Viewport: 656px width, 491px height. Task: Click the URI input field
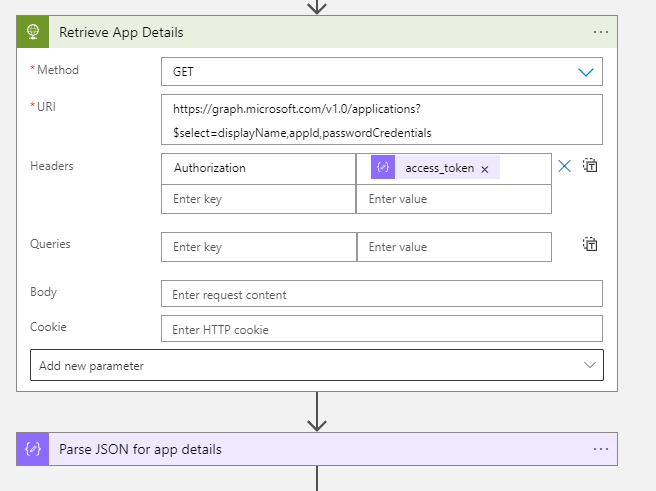pyautogui.click(x=381, y=120)
